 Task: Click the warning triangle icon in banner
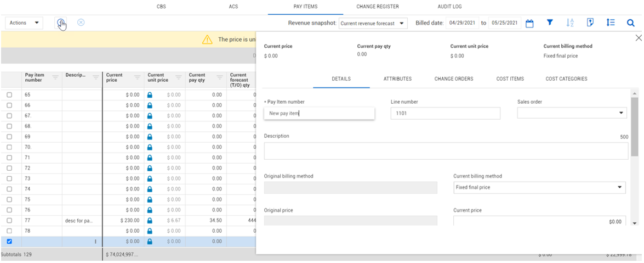(207, 40)
